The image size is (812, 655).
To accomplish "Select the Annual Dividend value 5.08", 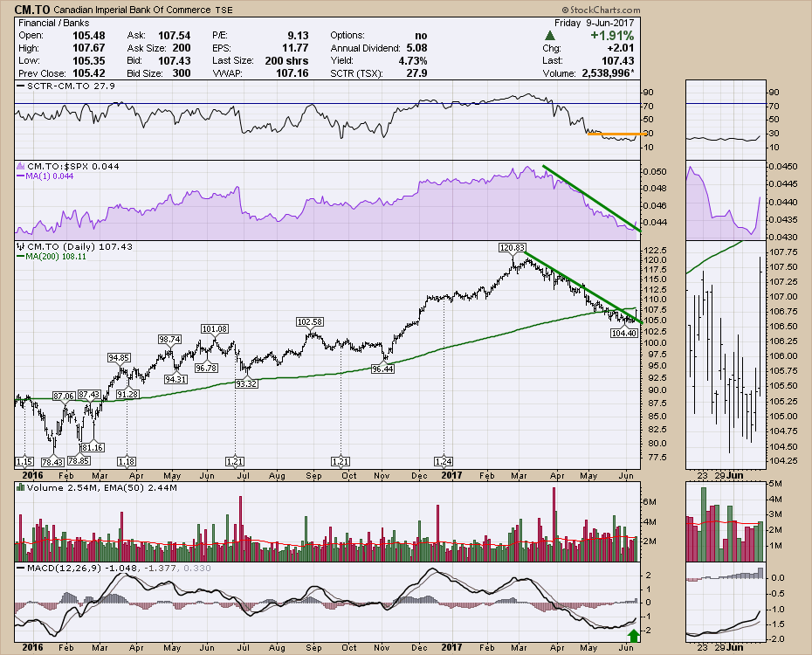I will pyautogui.click(x=416, y=48).
